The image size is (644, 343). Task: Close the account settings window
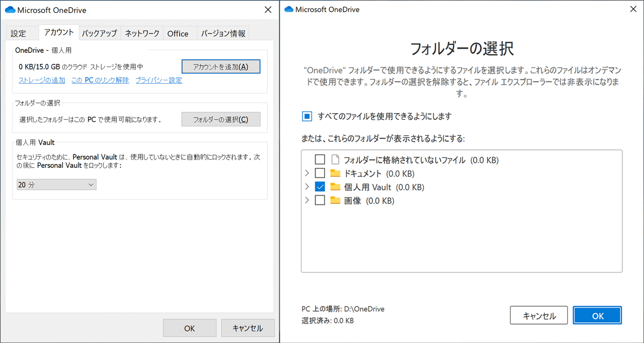(x=268, y=9)
